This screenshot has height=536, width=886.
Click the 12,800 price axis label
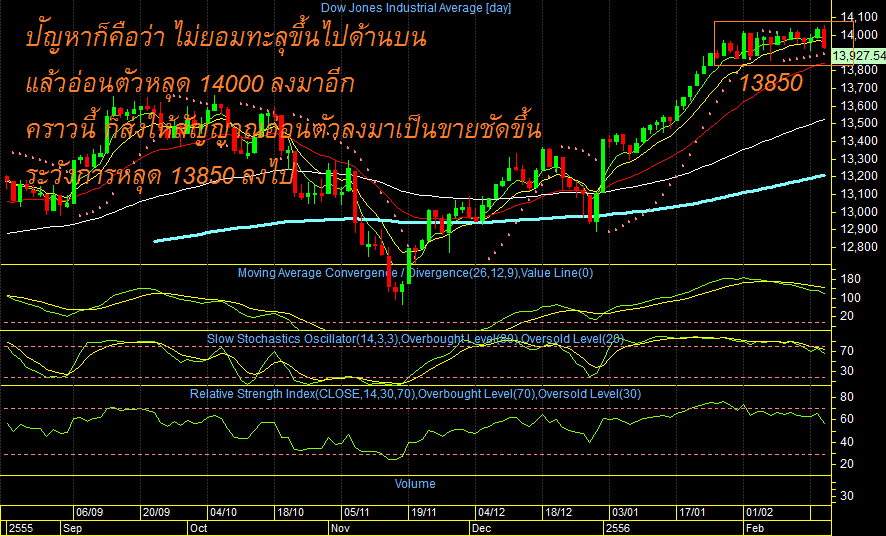859,247
